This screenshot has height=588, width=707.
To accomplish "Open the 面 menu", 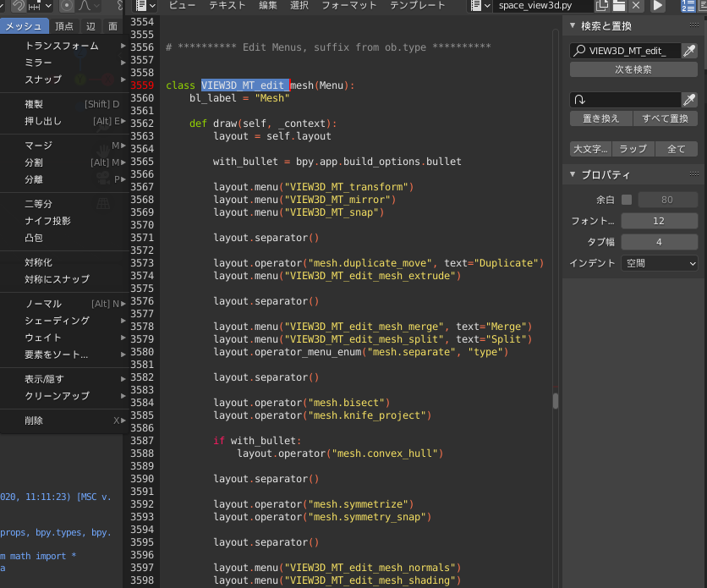I will 112,26.
